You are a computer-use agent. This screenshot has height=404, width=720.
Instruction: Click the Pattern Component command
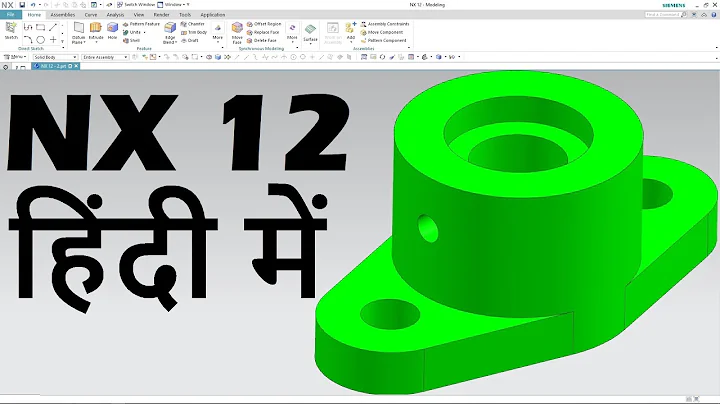383,40
